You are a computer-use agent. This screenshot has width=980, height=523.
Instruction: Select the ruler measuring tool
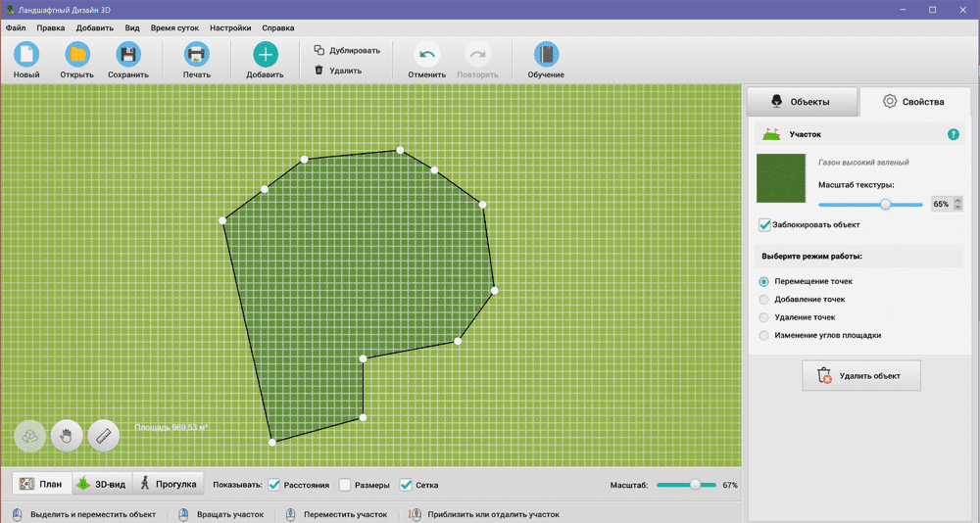click(103, 435)
